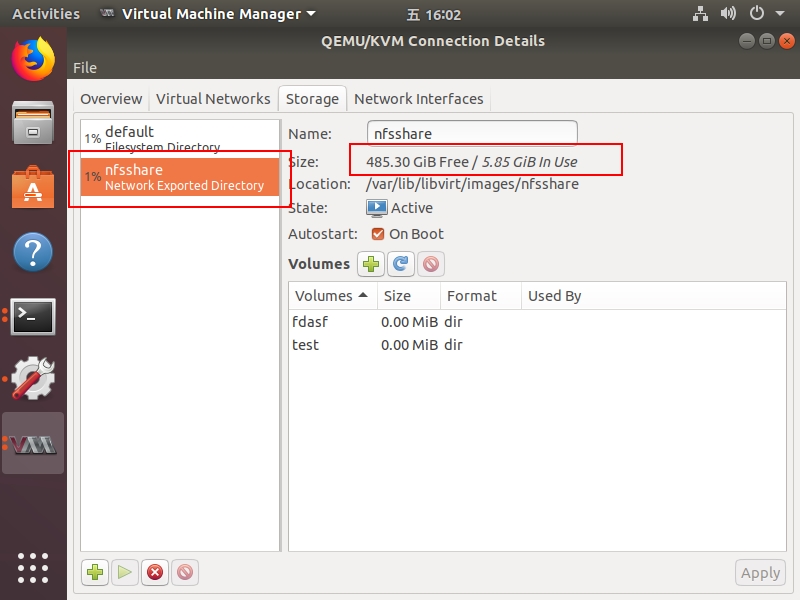The image size is (800, 600).
Task: Click the Activities button
Action: point(45,14)
